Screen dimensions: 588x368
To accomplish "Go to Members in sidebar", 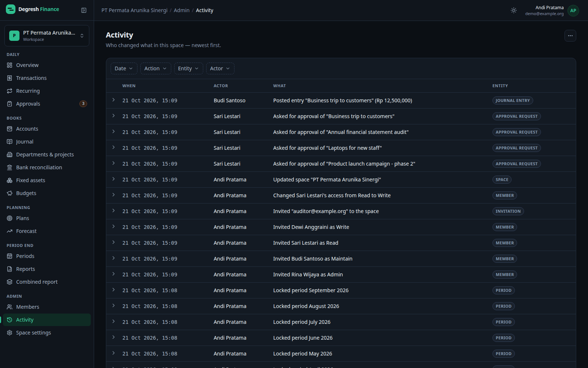I will 47,307.
